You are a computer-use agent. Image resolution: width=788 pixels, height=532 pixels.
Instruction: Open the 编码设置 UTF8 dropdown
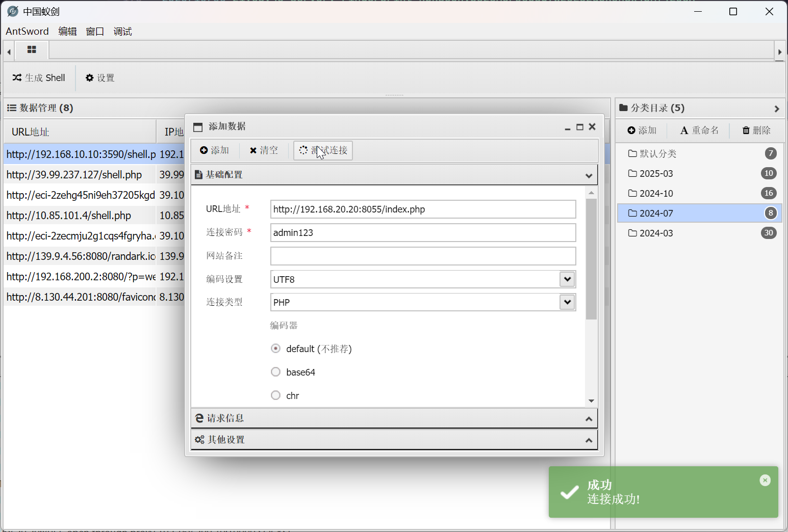tap(567, 279)
